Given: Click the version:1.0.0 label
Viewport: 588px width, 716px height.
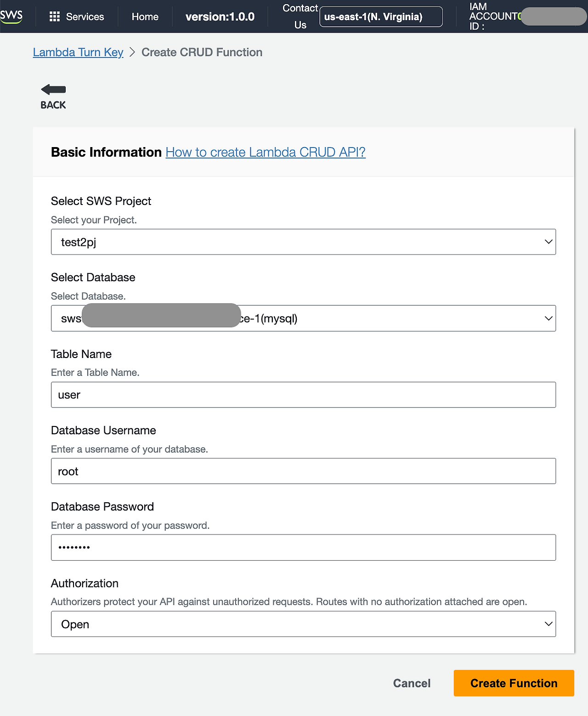Looking at the screenshot, I should (220, 17).
